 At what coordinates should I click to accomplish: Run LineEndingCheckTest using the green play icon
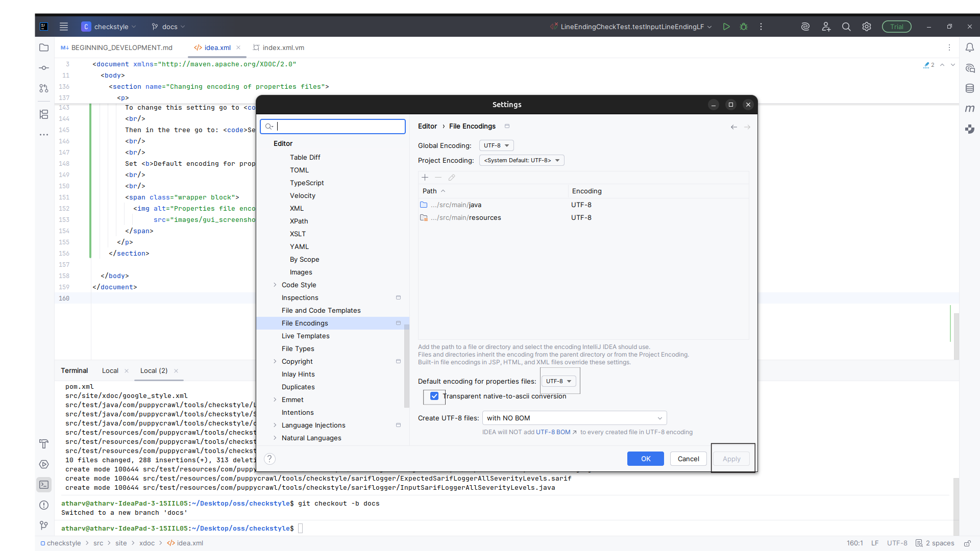[x=726, y=27]
